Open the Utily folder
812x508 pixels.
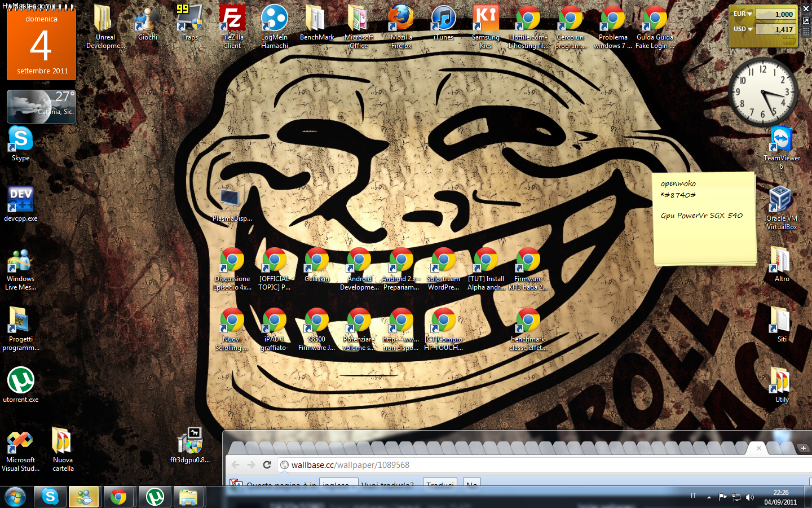(782, 385)
